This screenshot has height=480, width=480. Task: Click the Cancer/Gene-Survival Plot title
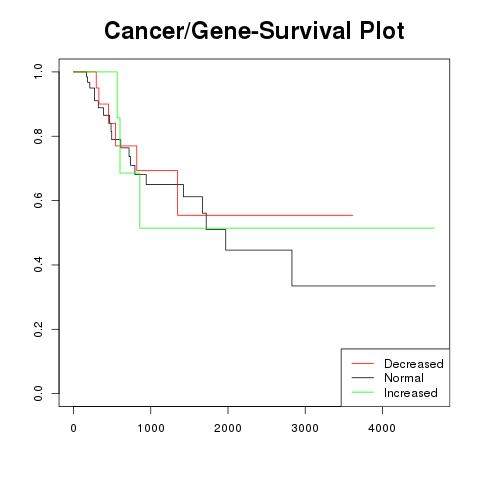254,31
